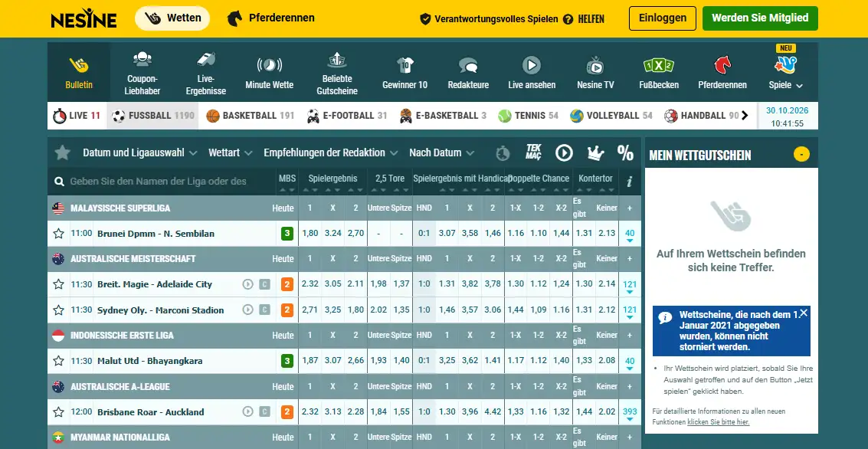Select the TENNIS sport tab
The width and height of the screenshot is (868, 449).
(x=528, y=116)
